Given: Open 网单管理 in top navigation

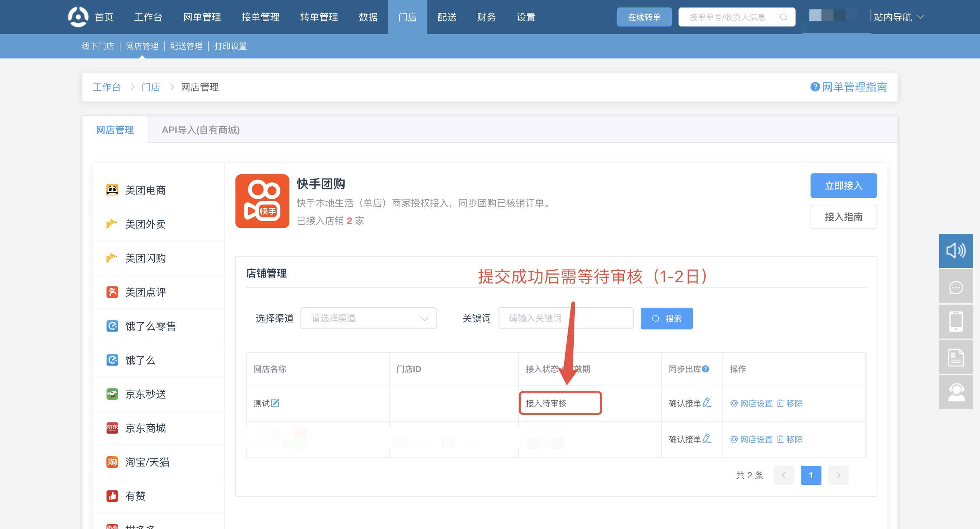Looking at the screenshot, I should [202, 17].
